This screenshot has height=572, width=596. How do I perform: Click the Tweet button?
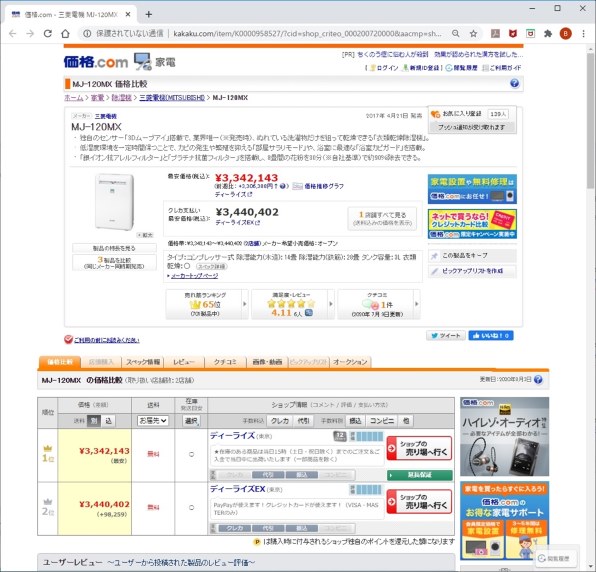[x=446, y=335]
